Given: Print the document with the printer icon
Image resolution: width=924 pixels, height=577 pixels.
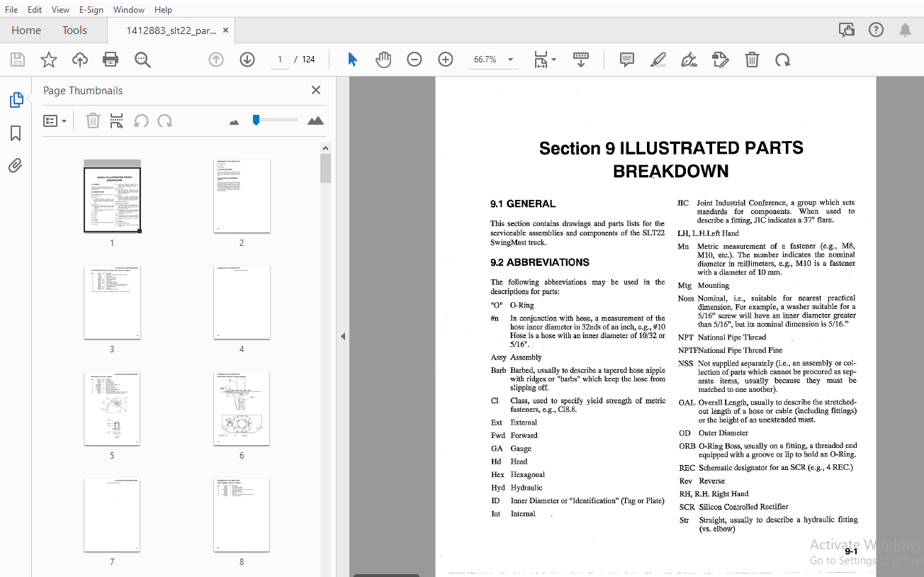Looking at the screenshot, I should (111, 60).
